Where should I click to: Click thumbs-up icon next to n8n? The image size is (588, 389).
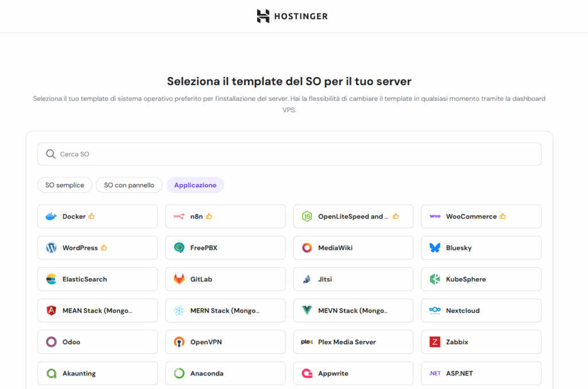[x=209, y=216]
